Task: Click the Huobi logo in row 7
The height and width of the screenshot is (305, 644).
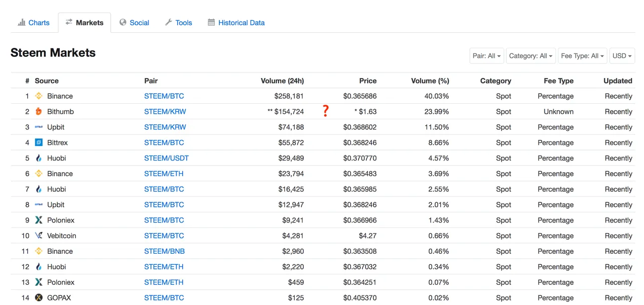Action: point(39,189)
